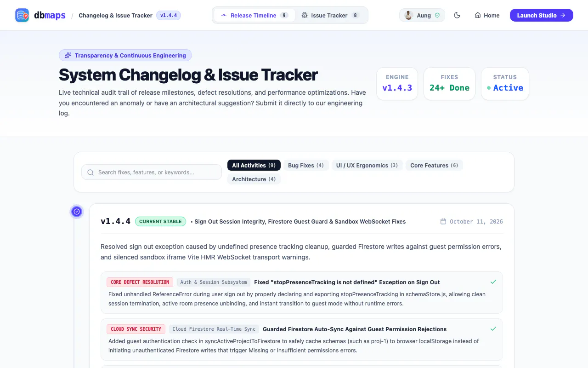The image size is (588, 368).
Task: Open Launch Studio
Action: (541, 15)
